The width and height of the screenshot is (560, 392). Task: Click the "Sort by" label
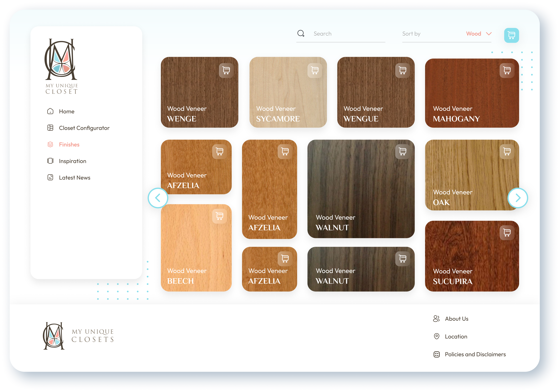pyautogui.click(x=411, y=34)
